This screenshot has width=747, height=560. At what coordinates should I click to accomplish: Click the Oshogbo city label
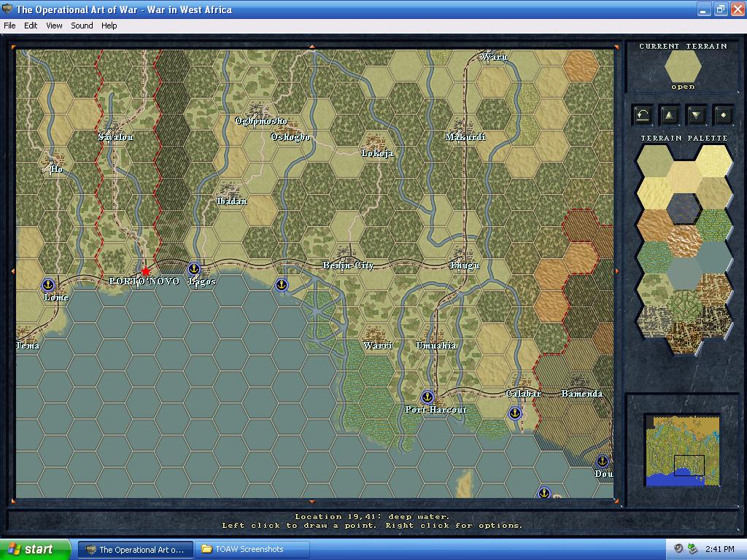tap(290, 137)
